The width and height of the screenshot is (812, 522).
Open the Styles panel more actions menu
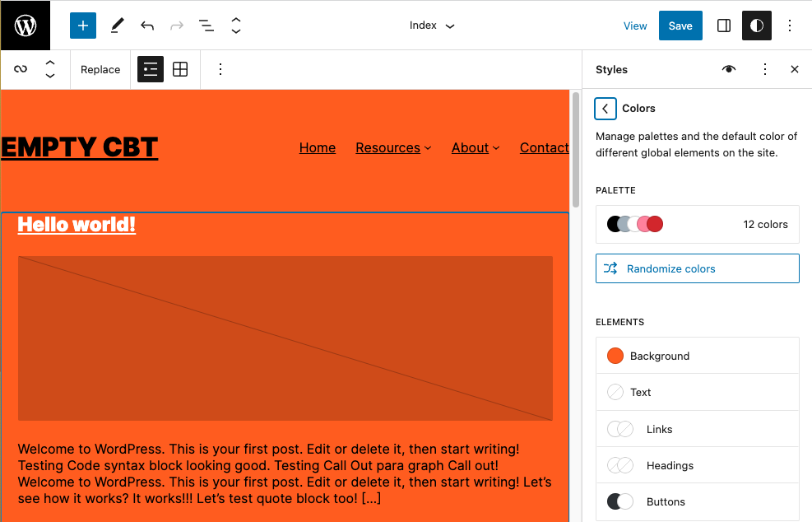(x=765, y=69)
